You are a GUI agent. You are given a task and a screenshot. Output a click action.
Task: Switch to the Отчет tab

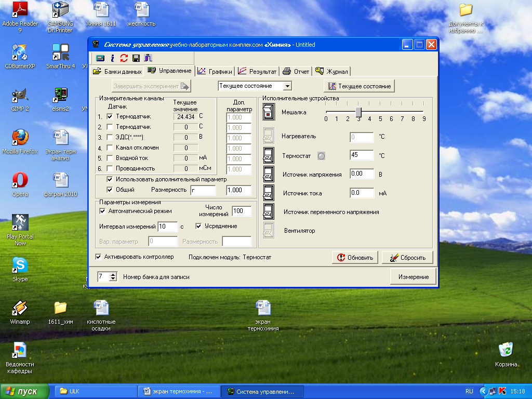(296, 71)
